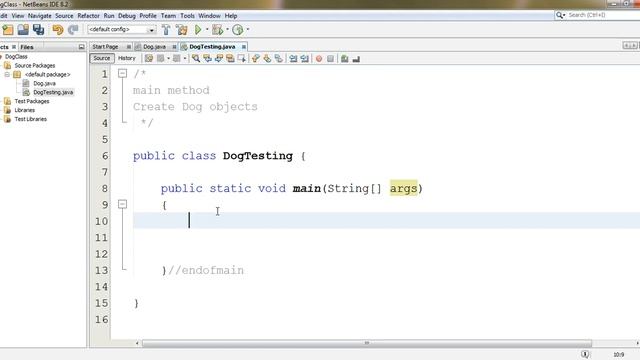640x360 pixels.
Task: Click into the Search (Ctrl+I) field
Action: click(x=602, y=15)
